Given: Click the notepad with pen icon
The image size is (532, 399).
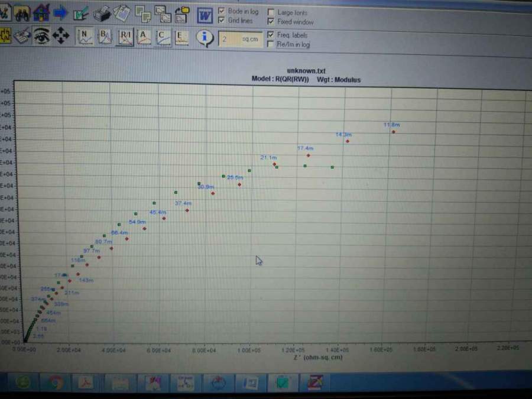Looking at the screenshot, I should (x=22, y=35).
